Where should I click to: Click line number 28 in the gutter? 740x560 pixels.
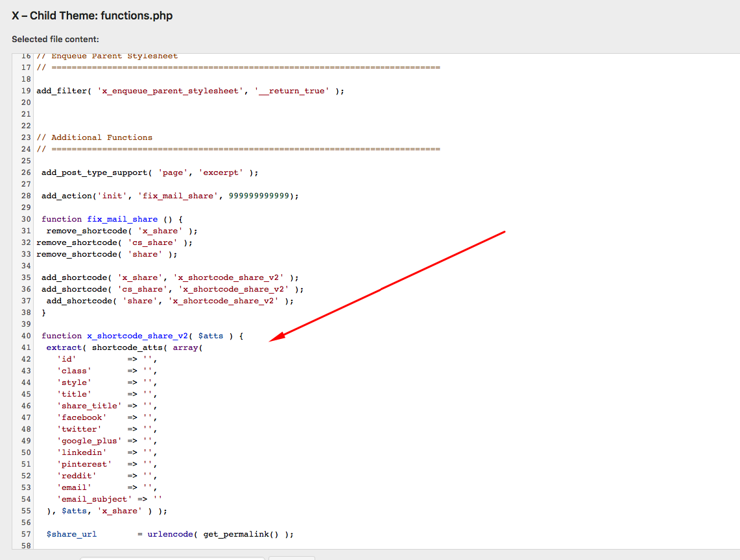click(26, 196)
